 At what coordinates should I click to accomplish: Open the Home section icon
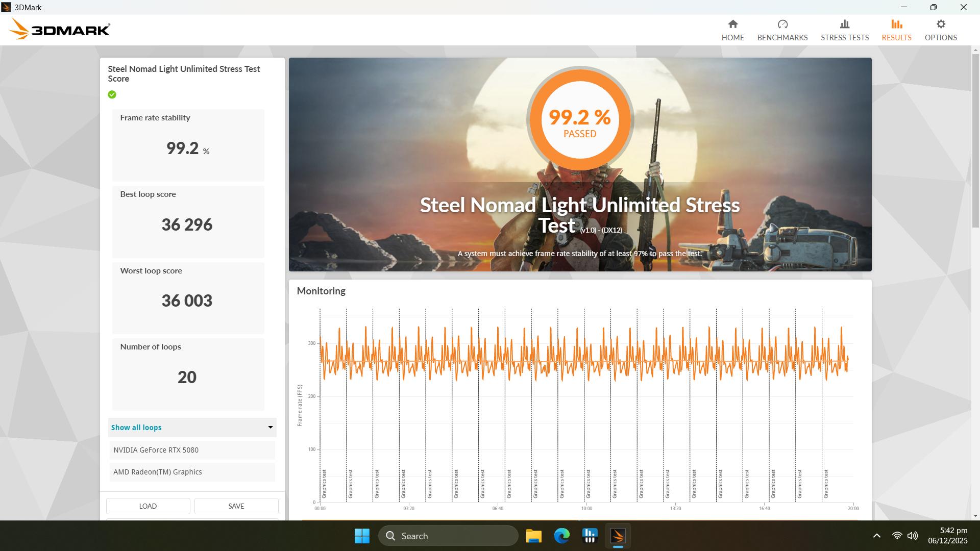click(x=732, y=24)
